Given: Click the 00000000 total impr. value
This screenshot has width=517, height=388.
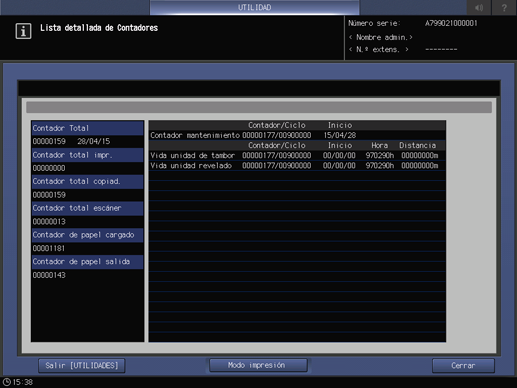Looking at the screenshot, I should (49, 168).
